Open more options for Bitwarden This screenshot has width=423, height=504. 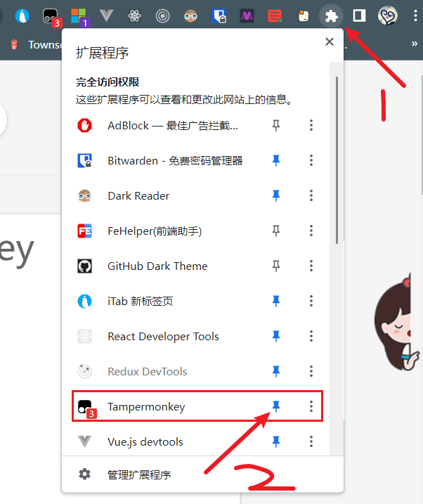tap(311, 160)
